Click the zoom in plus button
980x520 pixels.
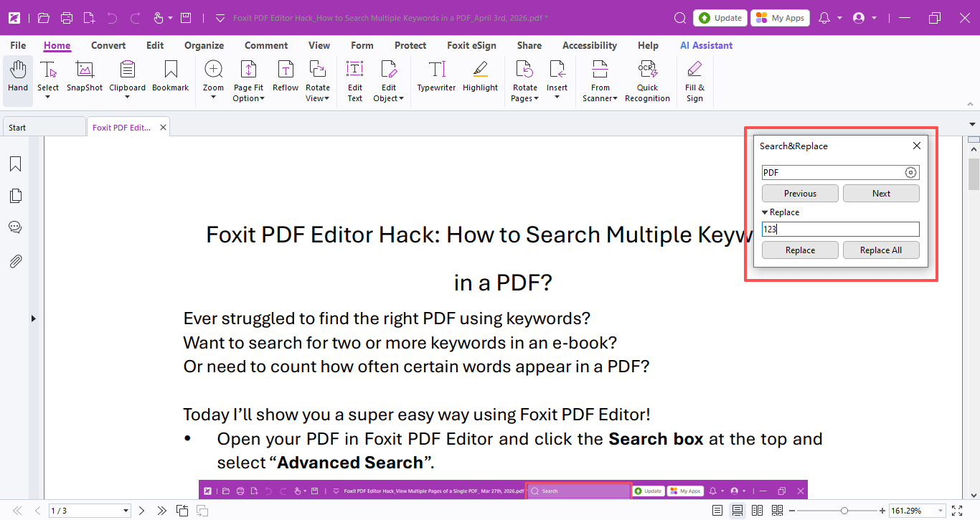(882, 511)
